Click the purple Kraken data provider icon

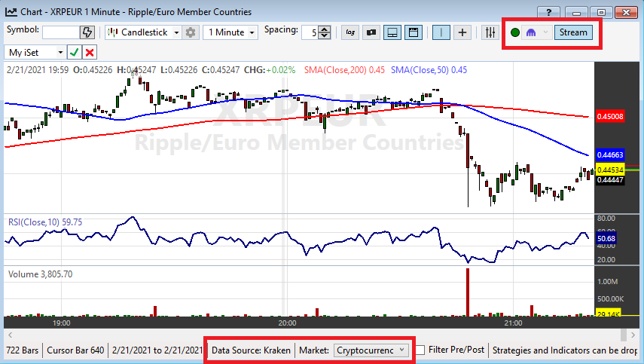(531, 32)
